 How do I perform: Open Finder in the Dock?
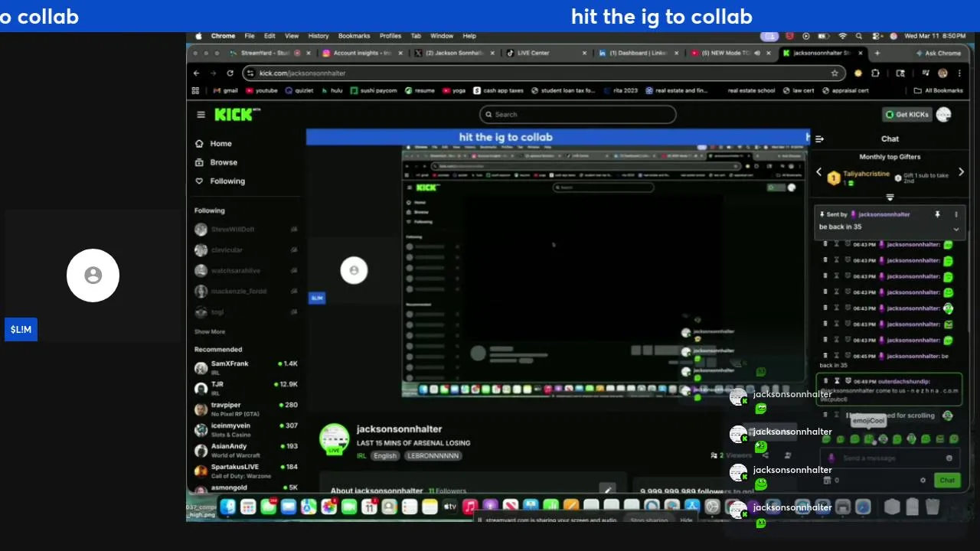point(228,507)
